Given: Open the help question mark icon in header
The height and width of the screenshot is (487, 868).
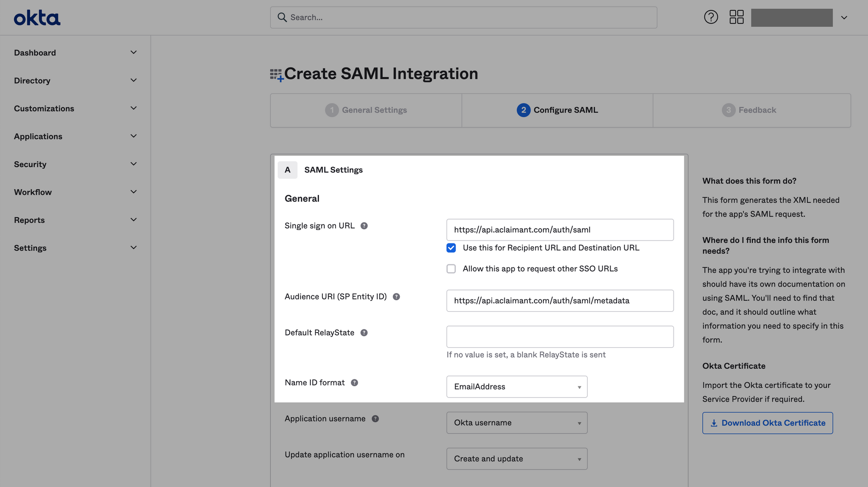Looking at the screenshot, I should (x=711, y=17).
